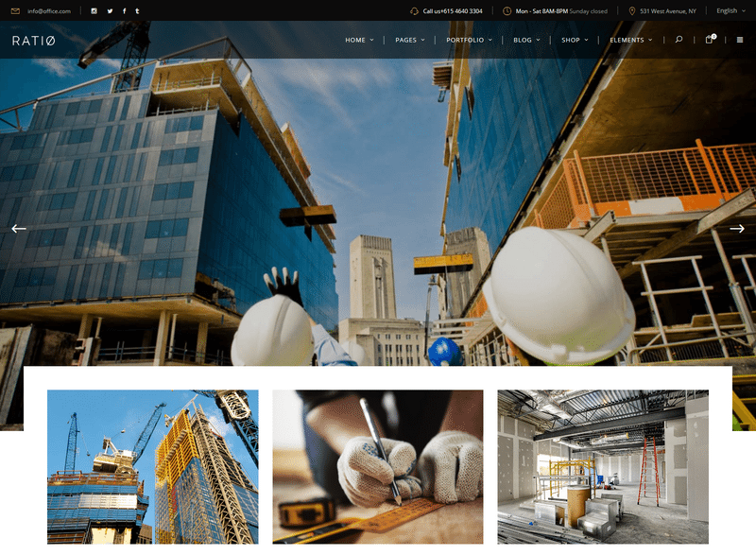
Task: Go to next slide with right arrow
Action: 737,229
